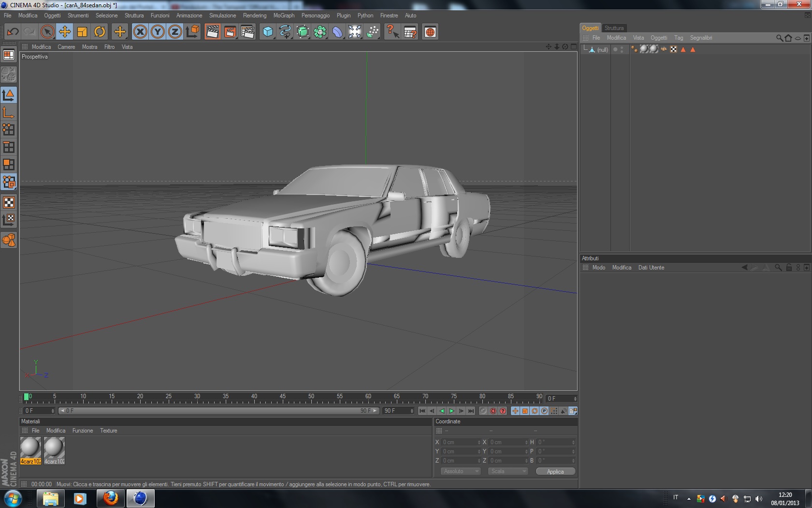Screen dimensions: 812x508
Task: Enable record active objects keyframe button
Action: pyautogui.click(x=483, y=411)
